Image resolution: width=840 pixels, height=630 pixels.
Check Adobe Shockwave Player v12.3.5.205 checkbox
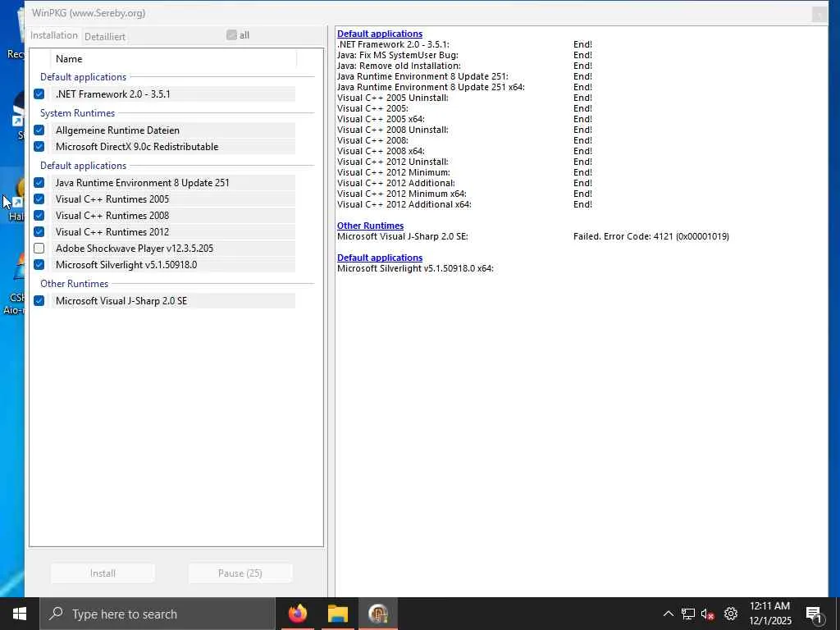click(x=39, y=248)
